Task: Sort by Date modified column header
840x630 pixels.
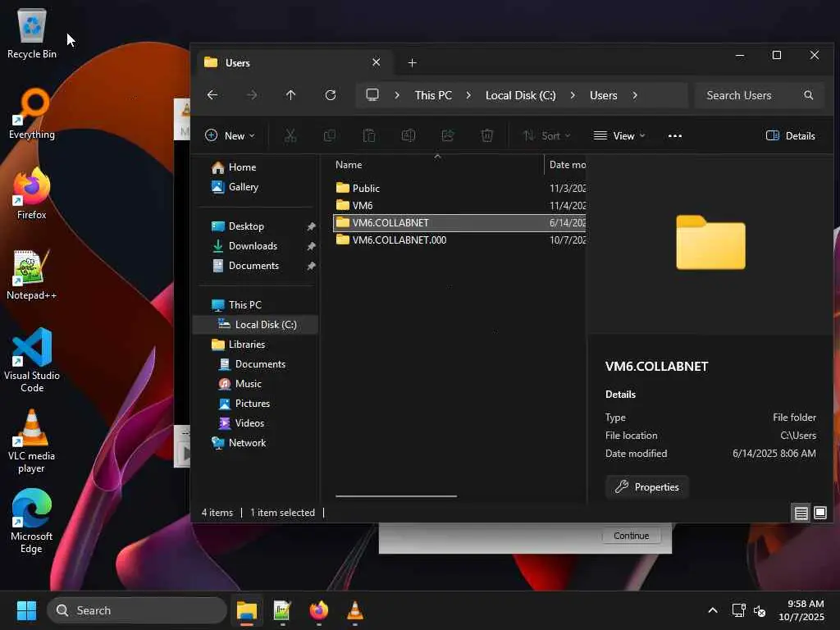Action: (568, 164)
